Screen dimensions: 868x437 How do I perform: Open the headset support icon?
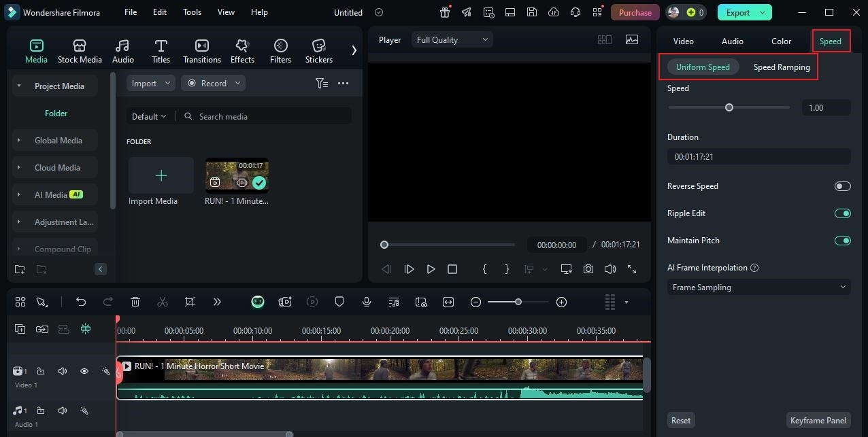(575, 12)
